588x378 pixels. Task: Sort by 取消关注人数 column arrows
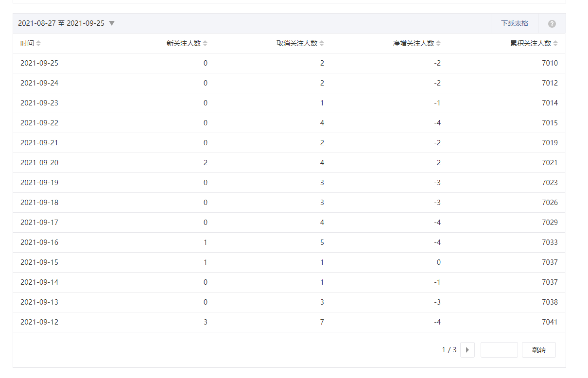pos(322,43)
